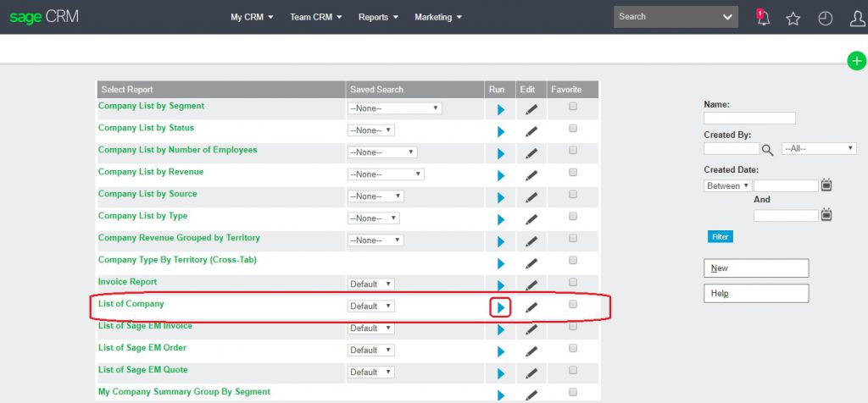Mark List of Company as favorite

pyautogui.click(x=573, y=304)
